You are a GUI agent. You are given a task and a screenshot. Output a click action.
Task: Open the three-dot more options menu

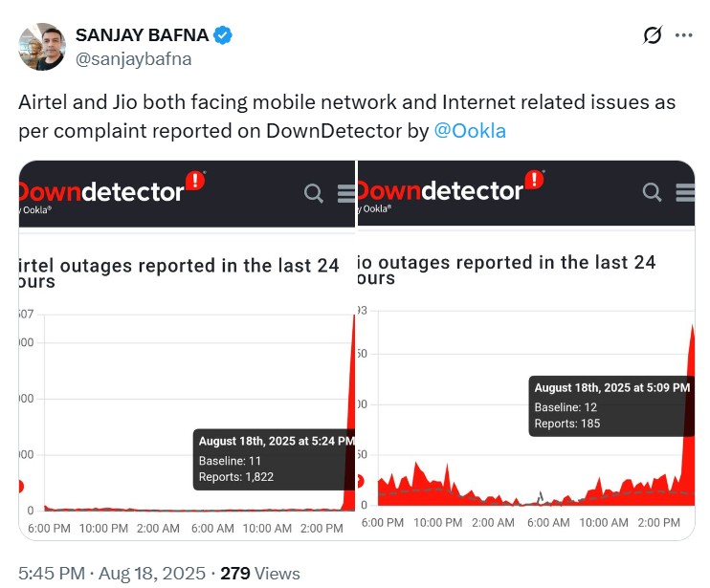tap(683, 35)
